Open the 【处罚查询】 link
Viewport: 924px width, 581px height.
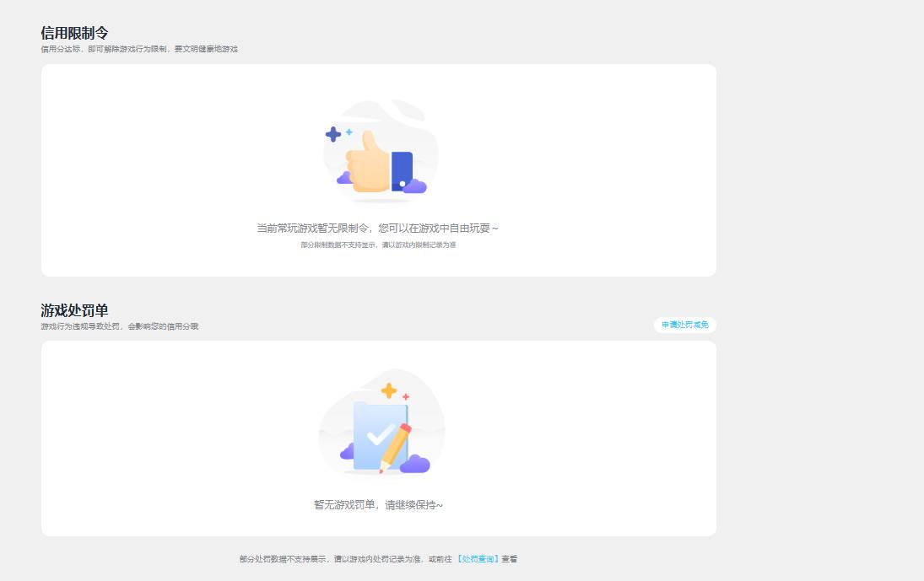coord(478,559)
